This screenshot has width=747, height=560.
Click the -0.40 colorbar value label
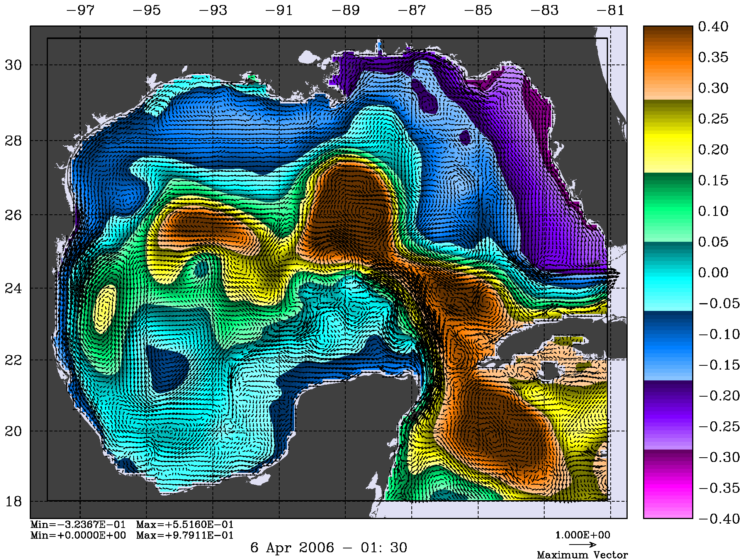coord(719,519)
